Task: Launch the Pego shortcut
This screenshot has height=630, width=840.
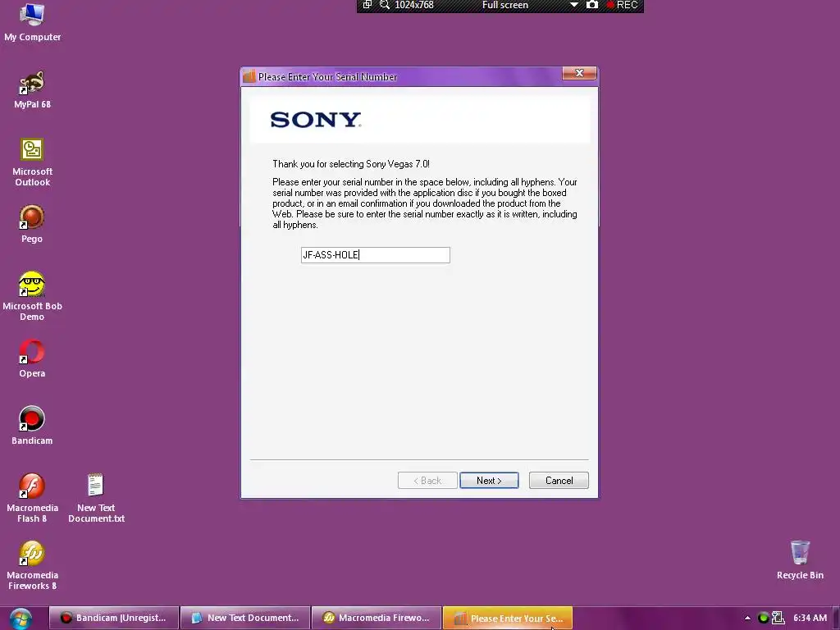Action: (x=32, y=224)
